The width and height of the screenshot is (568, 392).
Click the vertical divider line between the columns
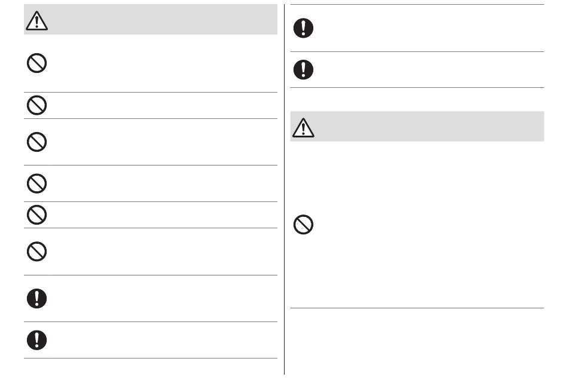pos(285,189)
